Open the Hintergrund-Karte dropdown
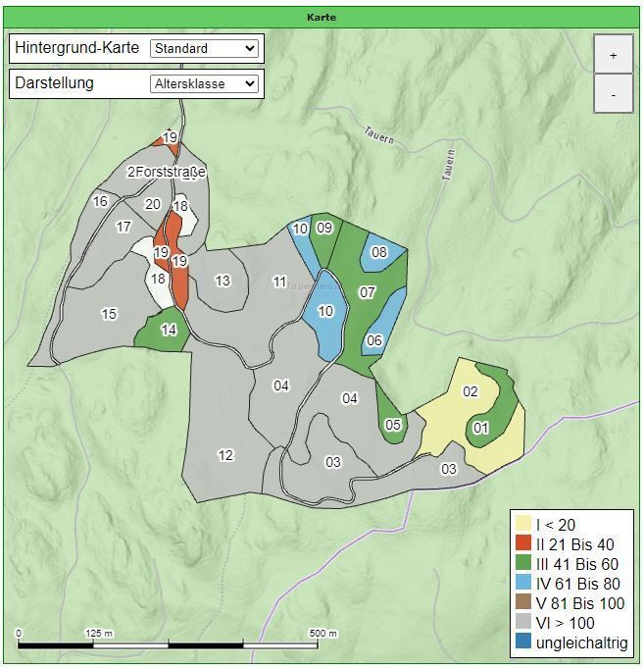Viewport: 644px width, 668px height. [x=204, y=48]
